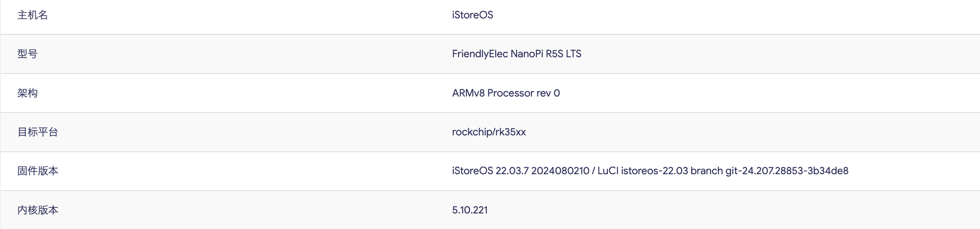Select the ARMv8 text in architecture row
The image size is (980, 229).
tap(468, 93)
